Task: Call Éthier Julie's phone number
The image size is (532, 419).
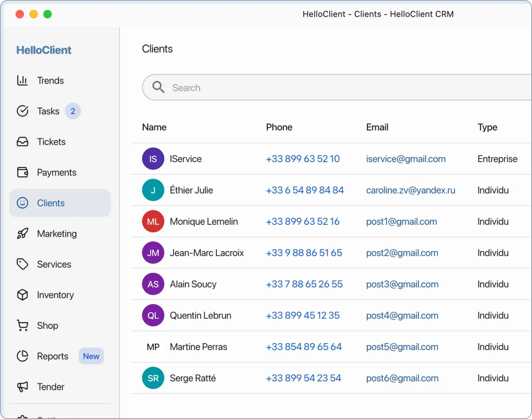Action: click(305, 190)
